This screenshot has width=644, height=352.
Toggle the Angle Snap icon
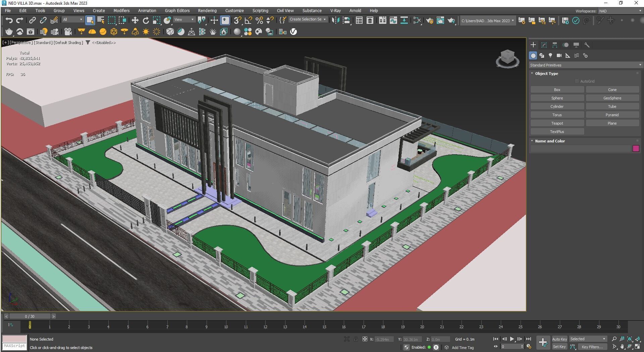(x=248, y=20)
